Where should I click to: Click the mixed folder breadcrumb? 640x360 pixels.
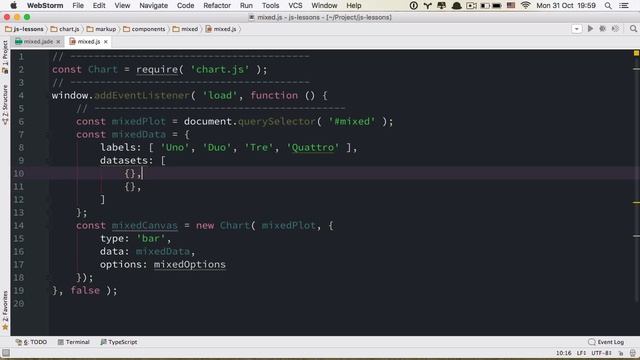point(185,29)
